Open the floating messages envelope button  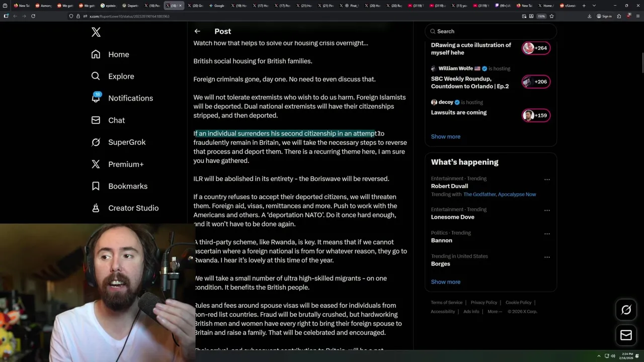point(626,335)
